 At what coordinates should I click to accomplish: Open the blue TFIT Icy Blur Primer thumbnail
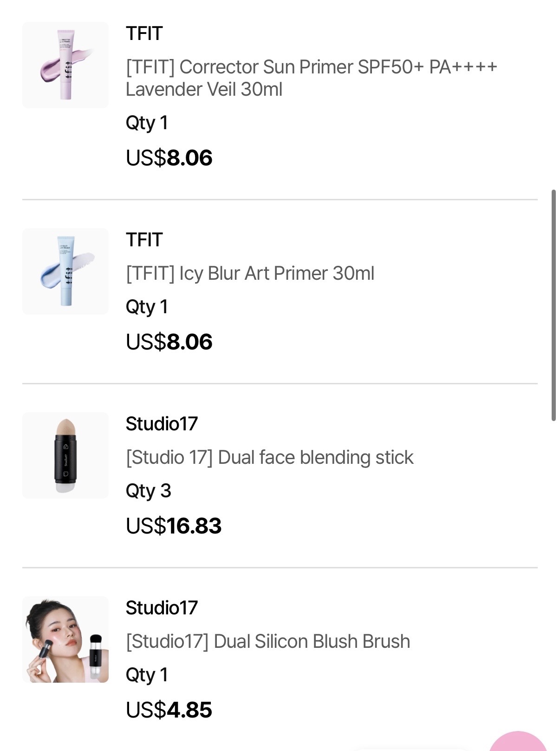pos(65,271)
